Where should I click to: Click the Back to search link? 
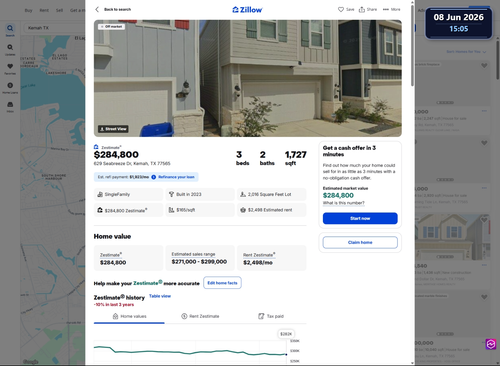click(117, 9)
